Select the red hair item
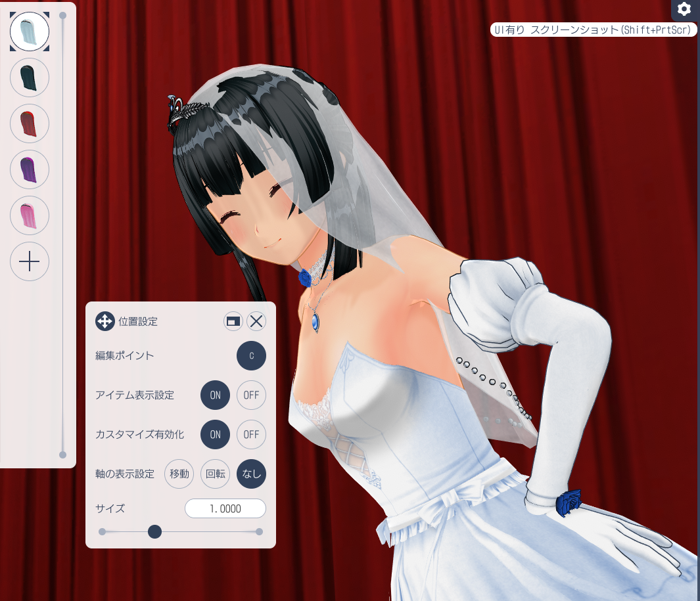The height and width of the screenshot is (601, 700). click(x=30, y=123)
